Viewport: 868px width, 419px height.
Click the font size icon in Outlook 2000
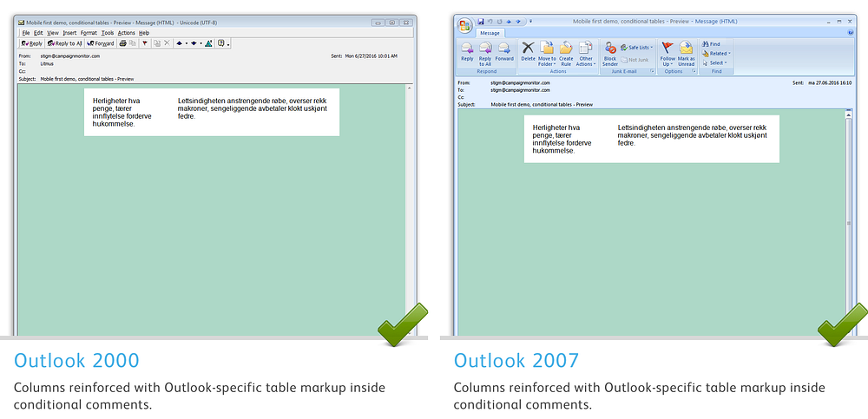click(x=208, y=43)
